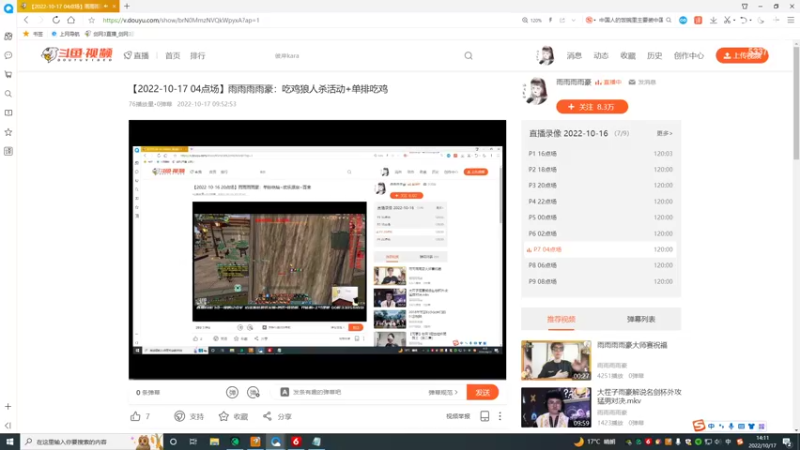
Task: Click browser back arrow
Action: pos(26,20)
